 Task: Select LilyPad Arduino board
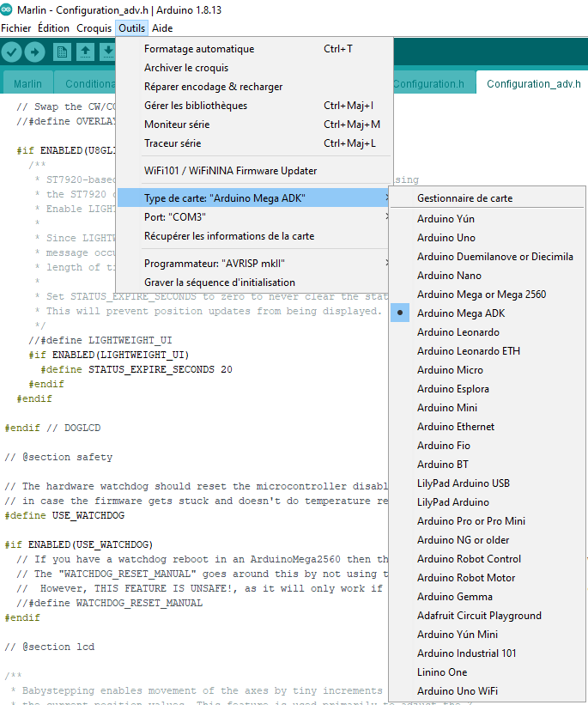pos(488,502)
